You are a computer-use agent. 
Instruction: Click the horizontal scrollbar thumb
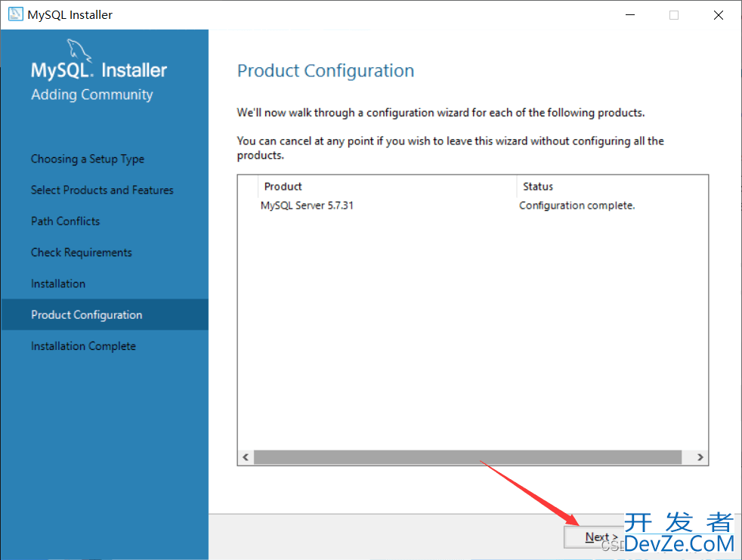pos(468,457)
